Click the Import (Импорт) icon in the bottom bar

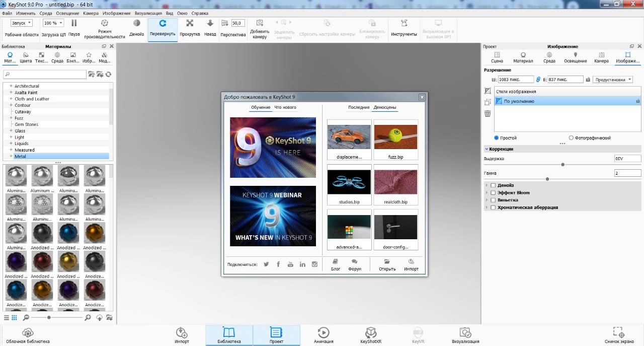pyautogui.click(x=182, y=332)
